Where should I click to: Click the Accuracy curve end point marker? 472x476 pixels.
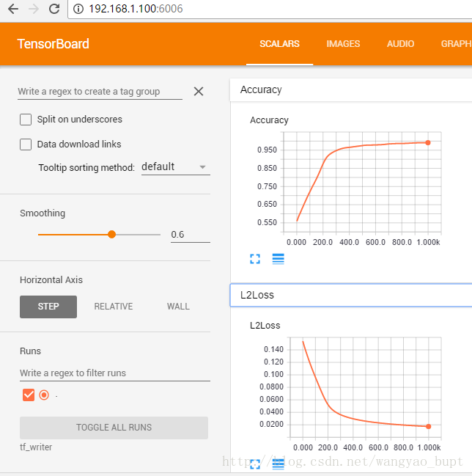click(x=428, y=143)
